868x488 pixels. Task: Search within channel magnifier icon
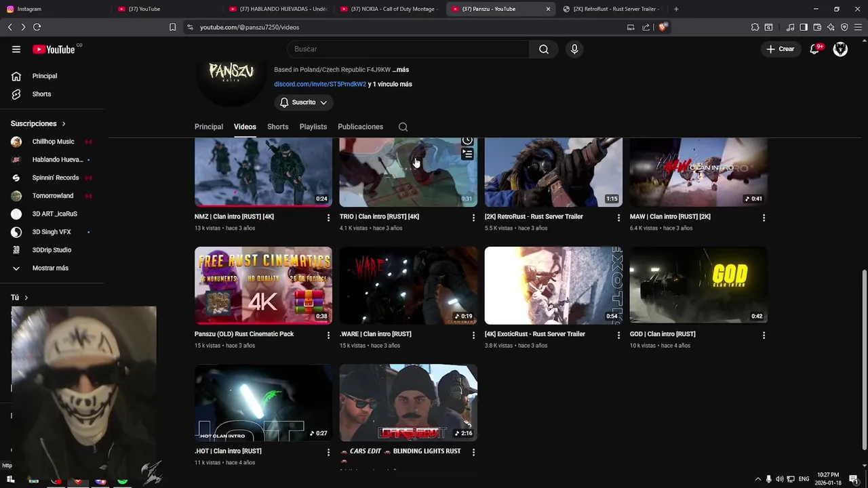403,127
